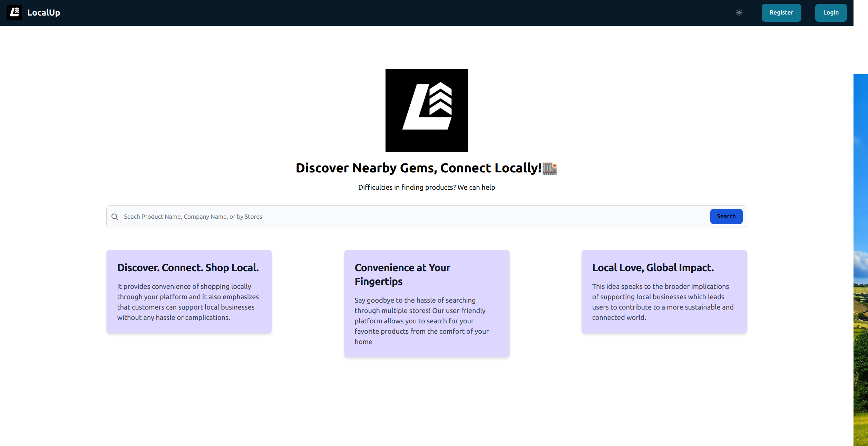Select the "Convenience at Your Fingertips" card heading
Screen dimensions: 868x446
click(x=402, y=275)
